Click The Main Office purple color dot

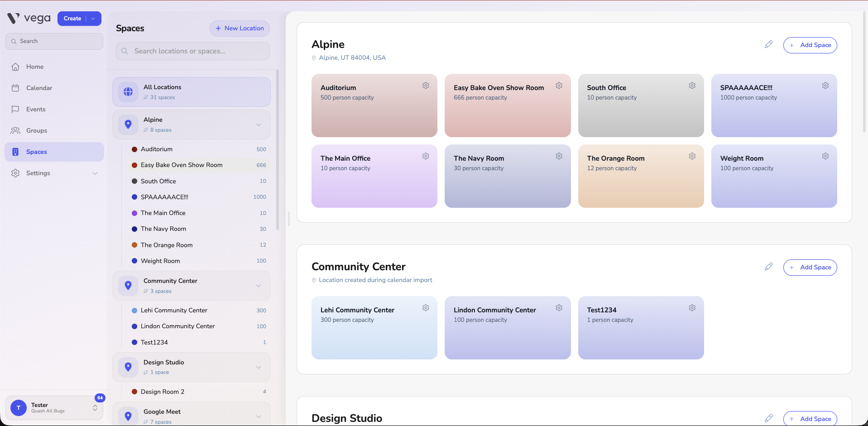pos(134,213)
